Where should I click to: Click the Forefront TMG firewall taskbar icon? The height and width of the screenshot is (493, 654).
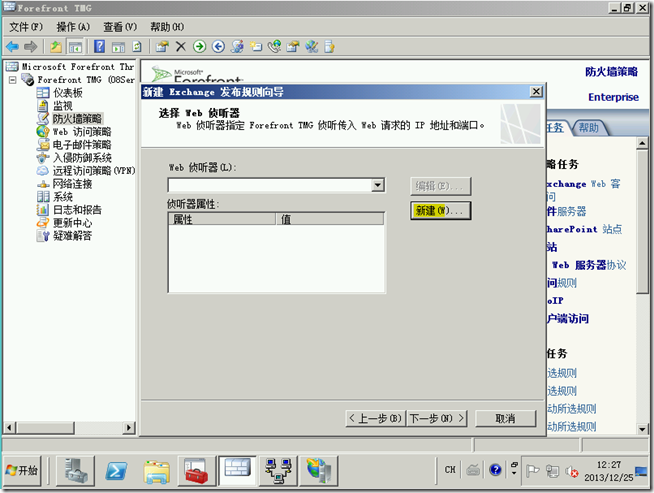click(x=237, y=470)
